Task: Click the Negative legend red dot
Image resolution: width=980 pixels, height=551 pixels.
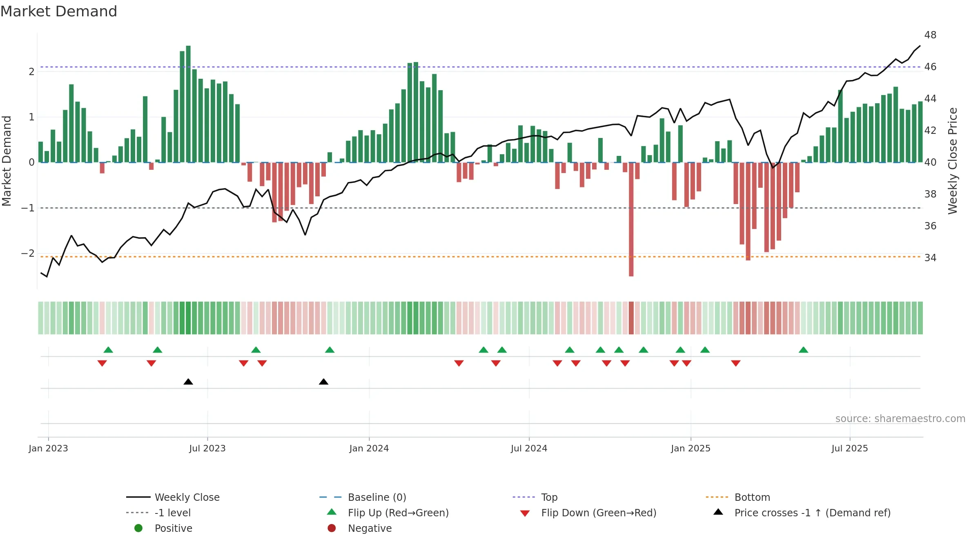Action: [332, 528]
